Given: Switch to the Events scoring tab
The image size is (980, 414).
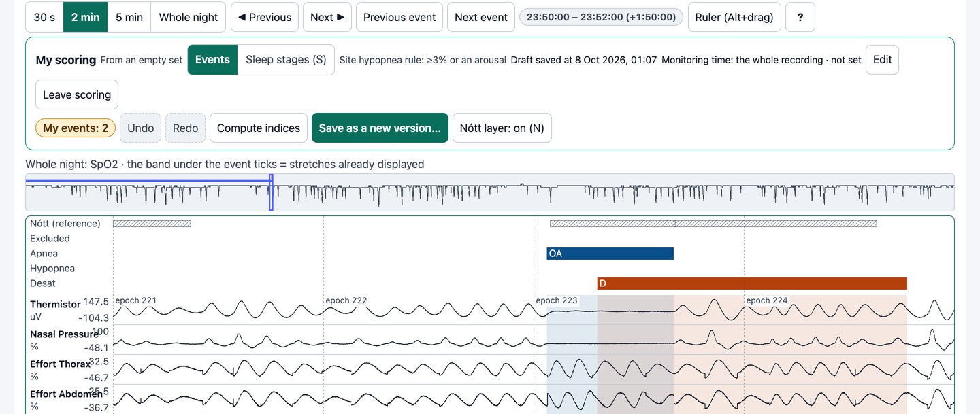Looking at the screenshot, I should pos(212,60).
